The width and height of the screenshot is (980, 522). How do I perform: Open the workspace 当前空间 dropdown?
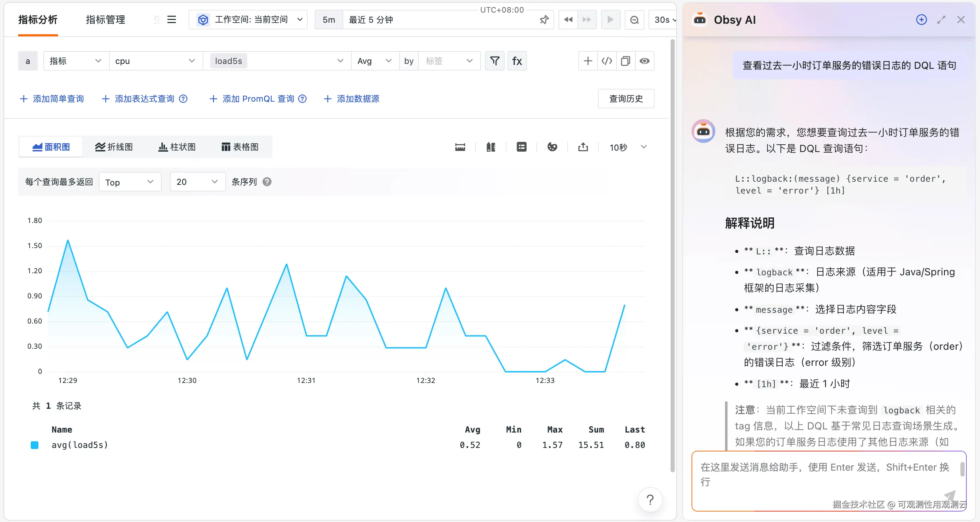tap(250, 20)
